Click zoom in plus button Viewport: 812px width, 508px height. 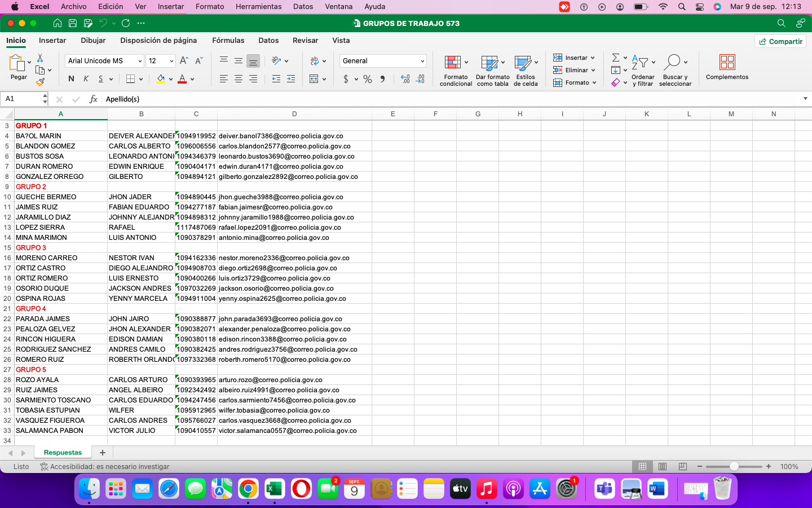[768, 467]
